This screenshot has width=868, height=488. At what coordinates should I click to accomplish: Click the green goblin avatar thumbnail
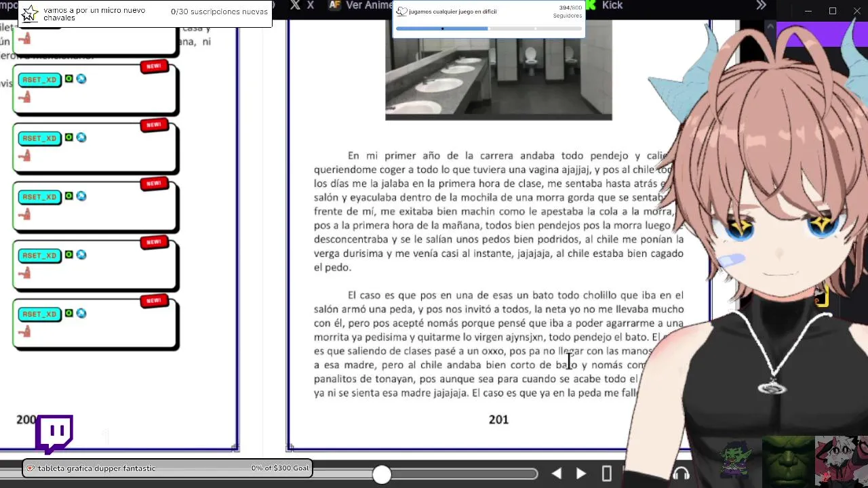click(736, 459)
